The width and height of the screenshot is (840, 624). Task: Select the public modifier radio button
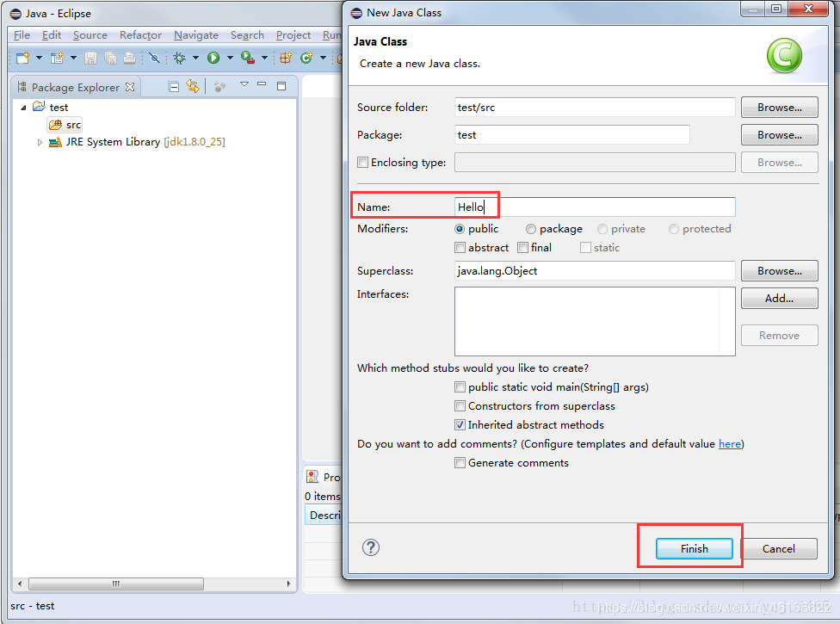tap(459, 229)
